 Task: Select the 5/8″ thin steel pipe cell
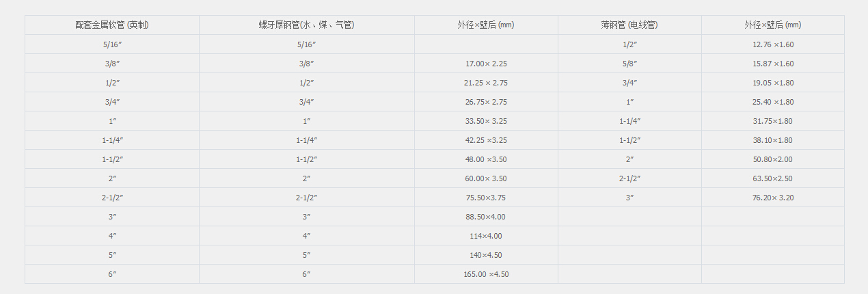629,64
